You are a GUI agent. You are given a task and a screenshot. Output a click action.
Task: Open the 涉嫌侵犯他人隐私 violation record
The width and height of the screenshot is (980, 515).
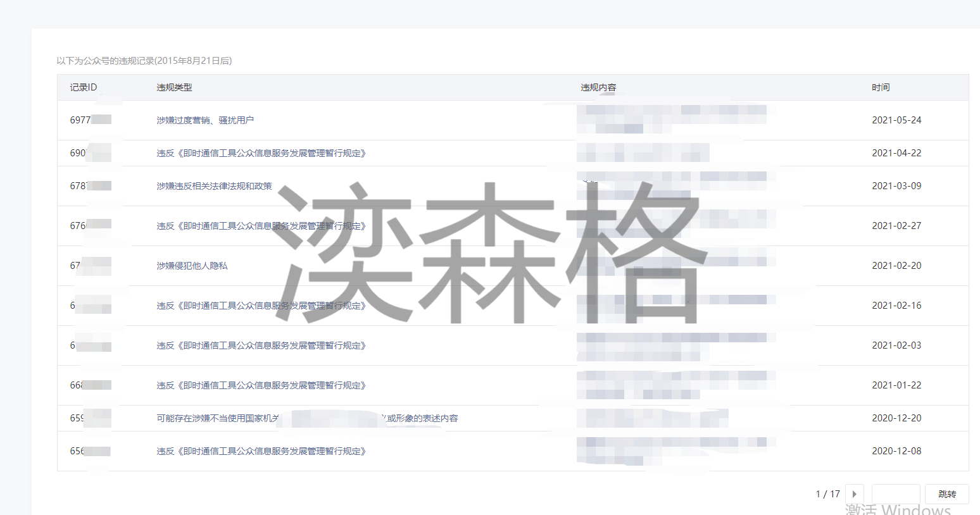click(x=192, y=266)
